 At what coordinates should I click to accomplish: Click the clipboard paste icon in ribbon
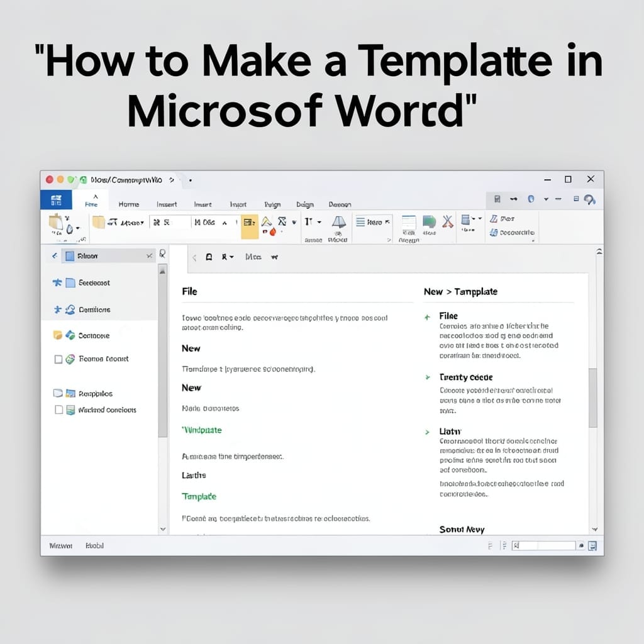[55, 223]
